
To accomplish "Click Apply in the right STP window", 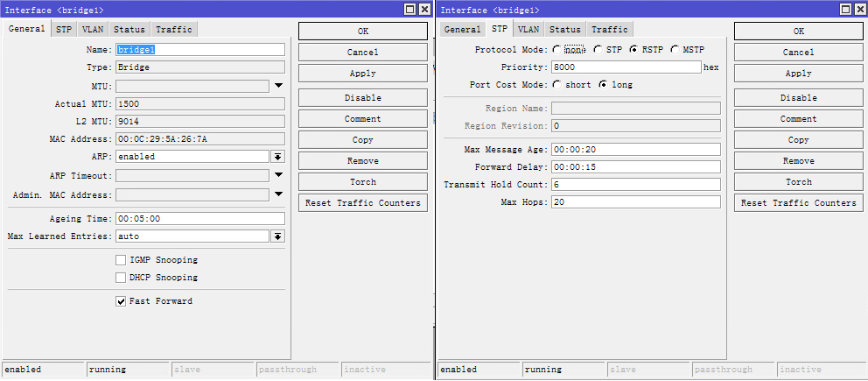I will 798,74.
